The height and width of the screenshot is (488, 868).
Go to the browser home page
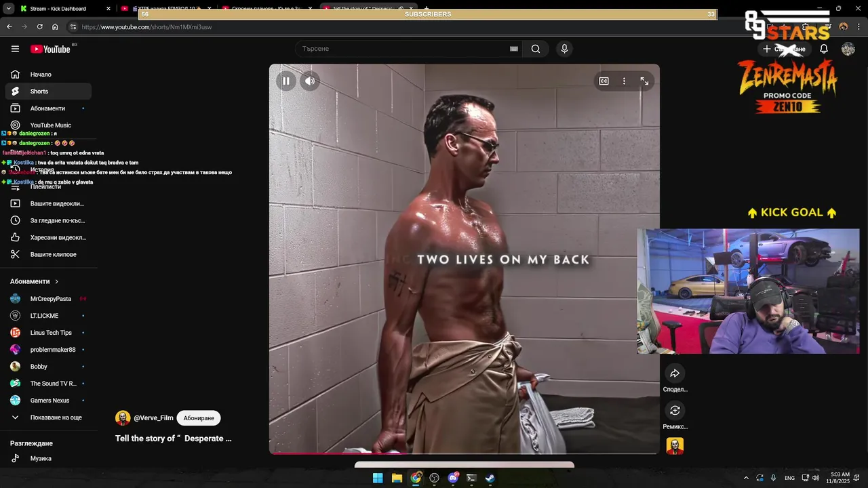tap(55, 27)
